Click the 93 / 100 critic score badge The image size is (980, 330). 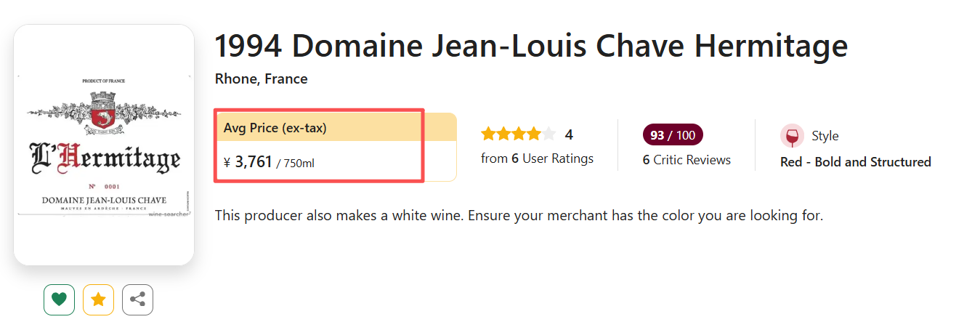(673, 135)
